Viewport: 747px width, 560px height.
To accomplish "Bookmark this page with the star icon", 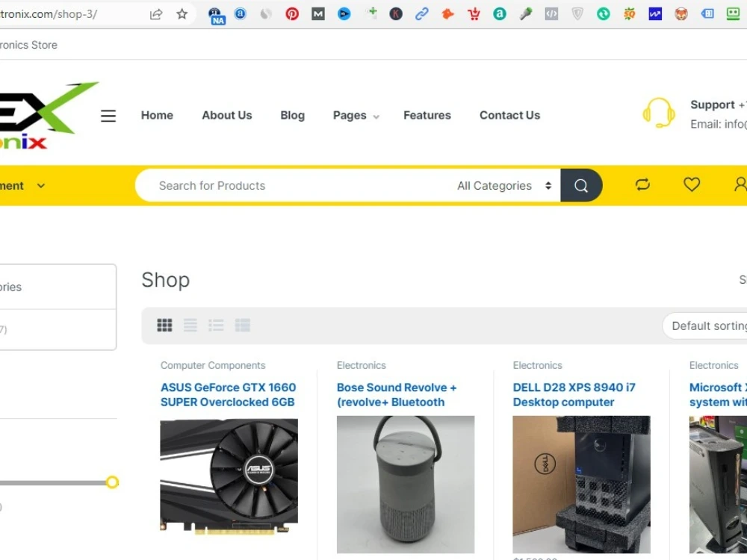I will coord(182,14).
